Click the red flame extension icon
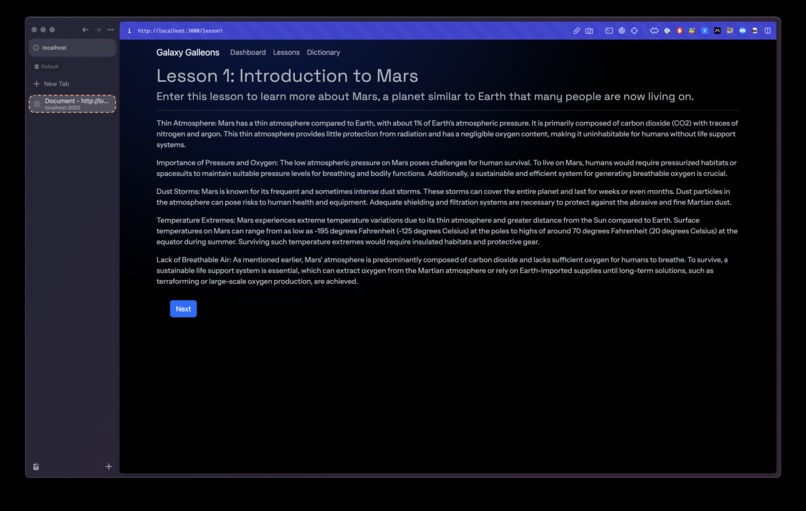Viewport: 806px width, 511px height. pos(680,31)
